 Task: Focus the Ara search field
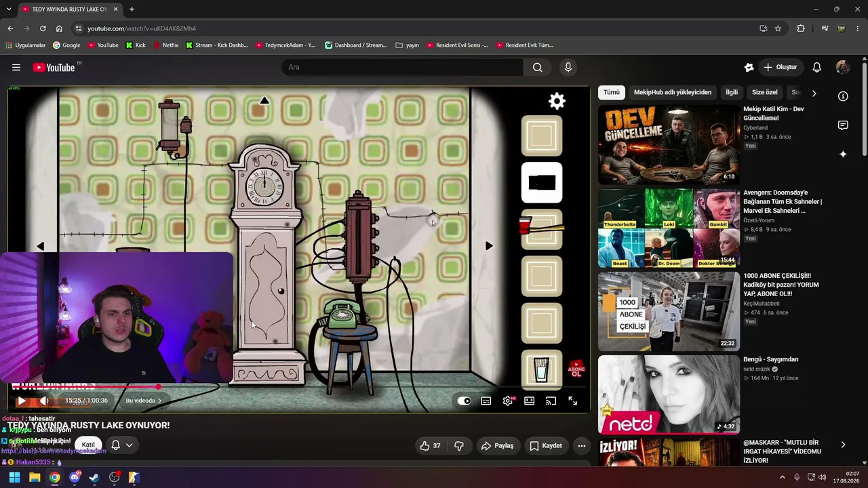tap(402, 67)
